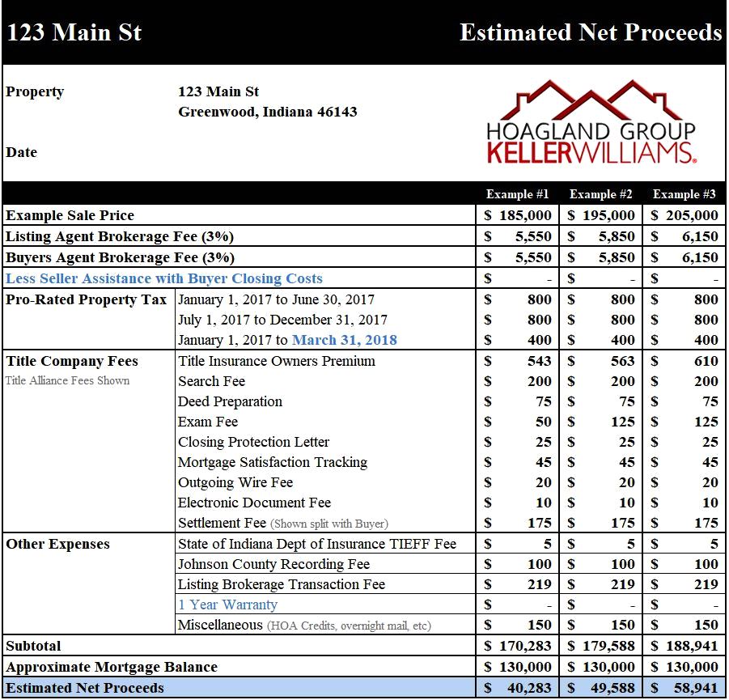This screenshot has height=700, width=729.
Task: Click the Hoagland Group Keller Williams logo
Action: tap(591, 122)
